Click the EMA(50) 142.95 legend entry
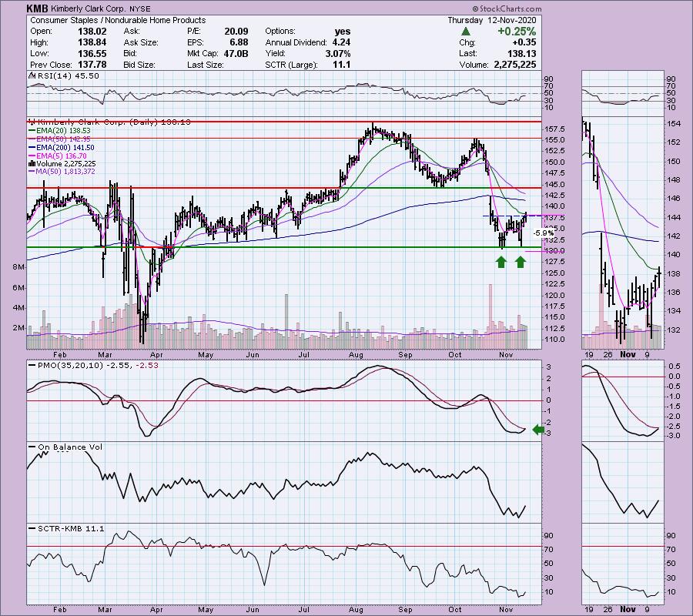This screenshot has width=693, height=616. pos(59,139)
